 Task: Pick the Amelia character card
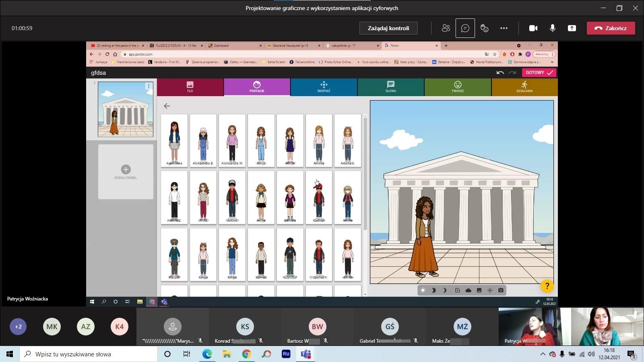tap(319, 140)
